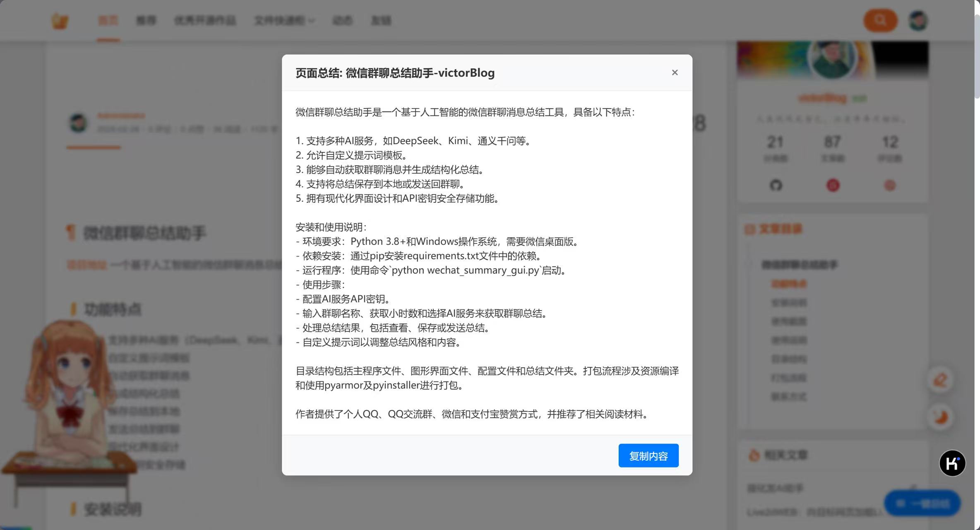Screen dimensions: 980x530
Task: Click line '1. 支持多种AI服务' in summary
Action: pyautogui.click(x=413, y=141)
